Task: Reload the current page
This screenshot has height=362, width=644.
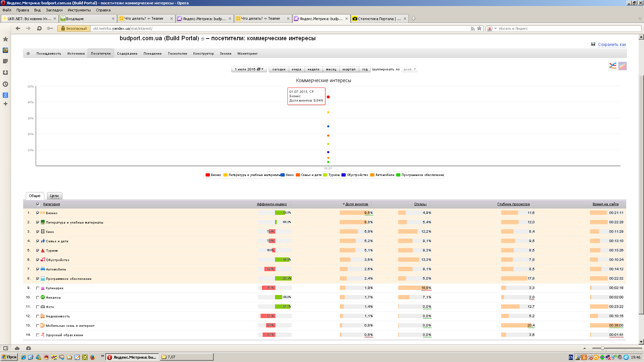Action: [39, 28]
